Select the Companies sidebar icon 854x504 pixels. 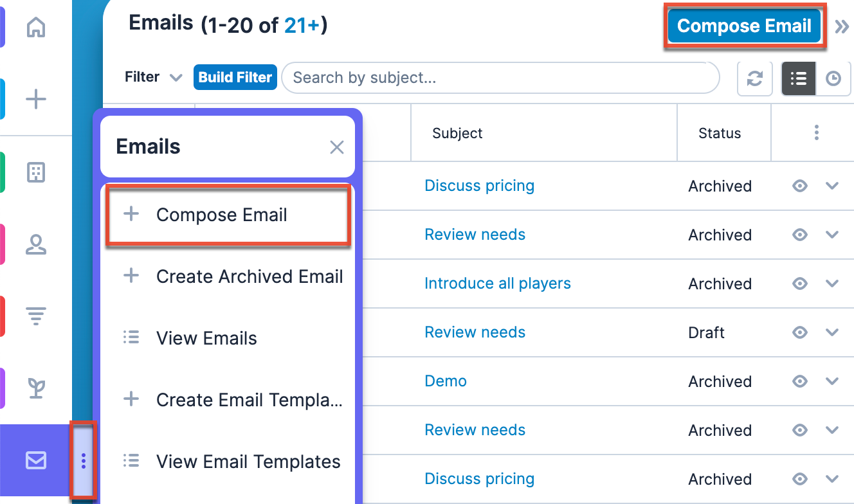[35, 172]
